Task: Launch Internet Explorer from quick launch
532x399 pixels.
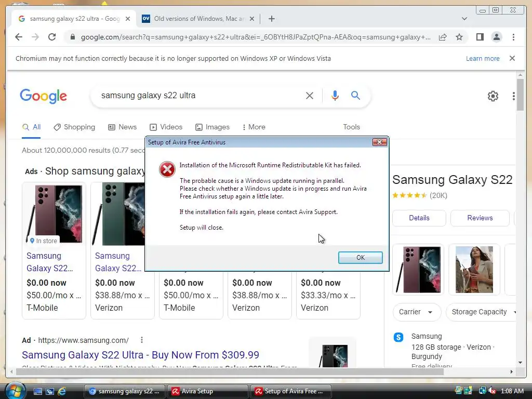Action: (x=62, y=391)
